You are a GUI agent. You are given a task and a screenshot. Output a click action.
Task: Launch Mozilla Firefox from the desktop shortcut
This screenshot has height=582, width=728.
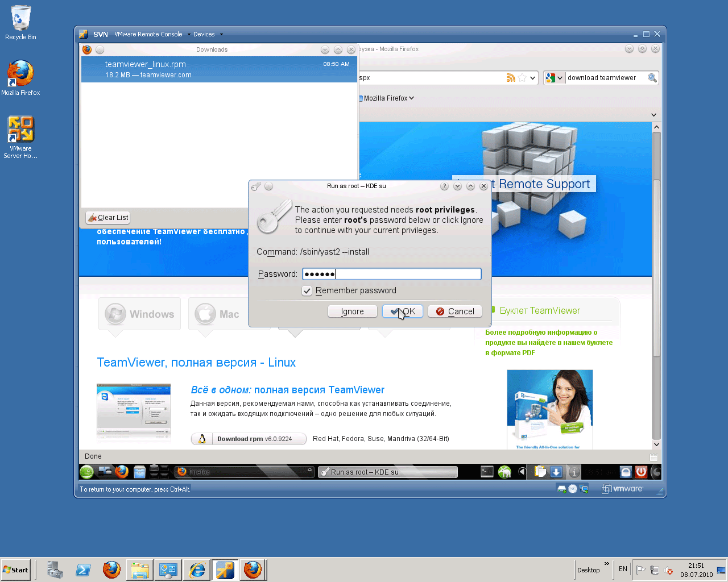20,78
